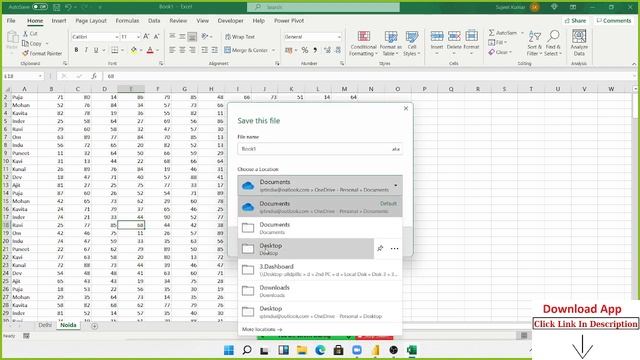
Task: Select 3.Dashboard folder in location list
Action: click(x=320, y=270)
